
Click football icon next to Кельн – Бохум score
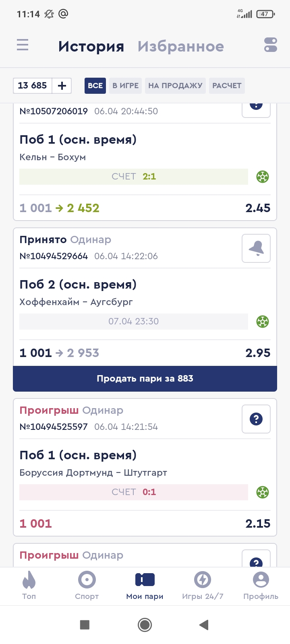(263, 177)
